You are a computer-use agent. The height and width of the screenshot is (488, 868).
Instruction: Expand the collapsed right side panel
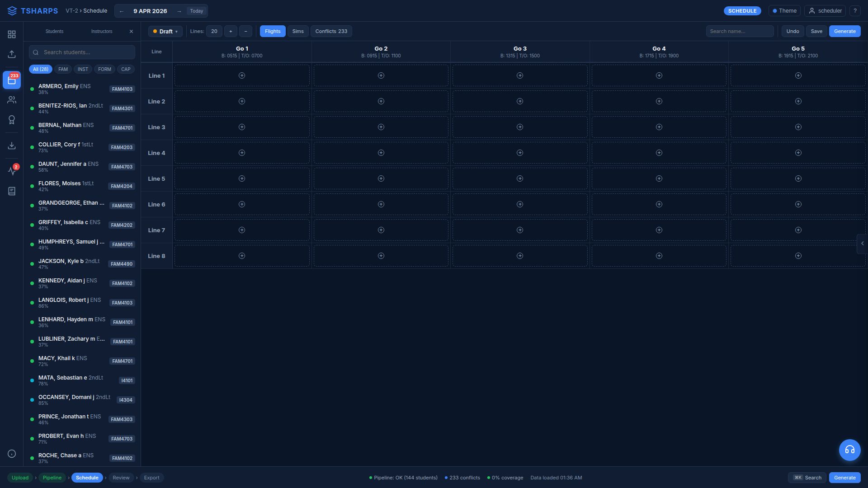862,244
